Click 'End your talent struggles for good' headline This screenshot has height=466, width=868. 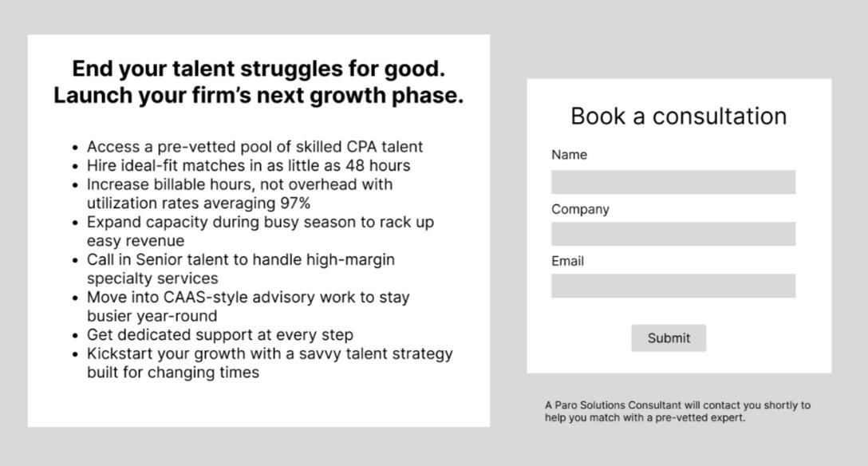coord(258,69)
